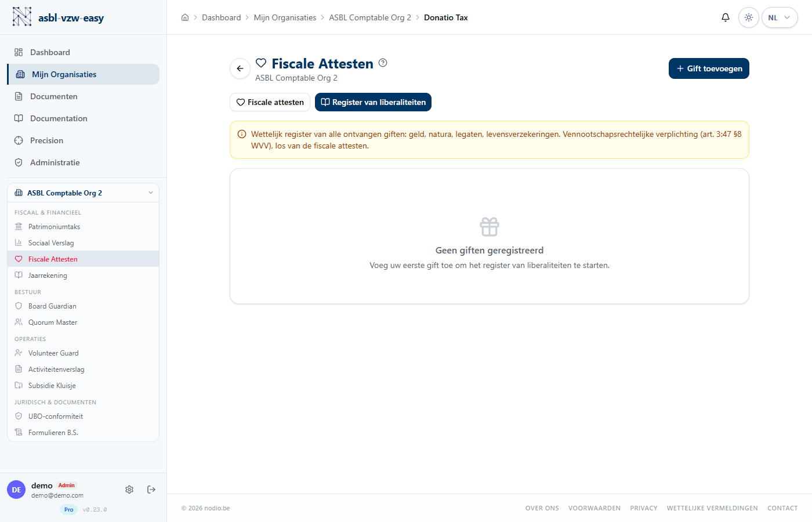Open Formulieren B.S. module
This screenshot has height=522, width=812.
[84, 433]
